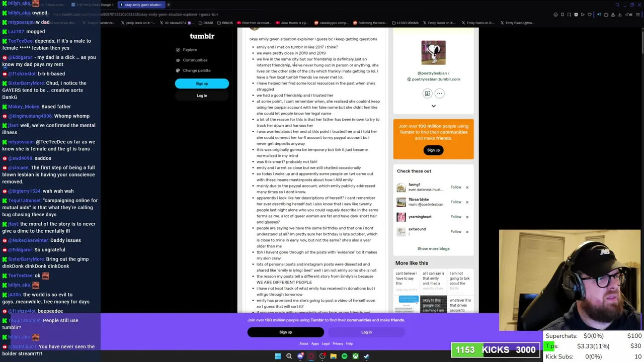Open the Opera GX browser taskbar icon
The image size is (644, 362).
pos(311,356)
